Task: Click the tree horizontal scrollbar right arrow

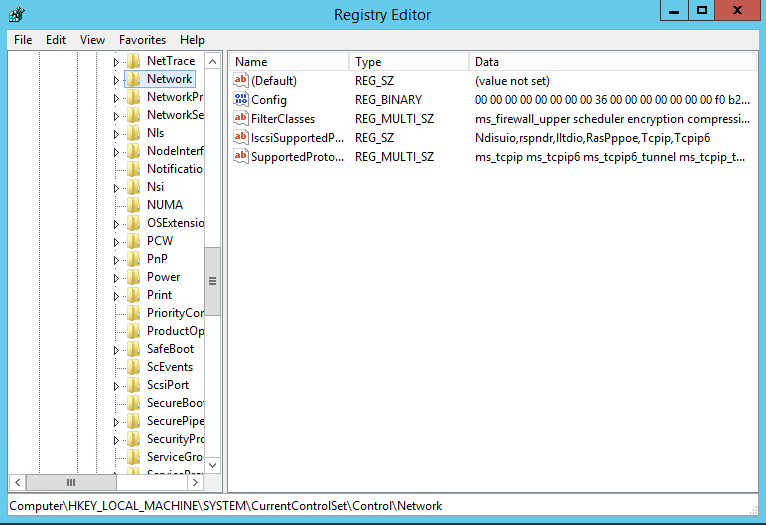Action: tap(195, 481)
